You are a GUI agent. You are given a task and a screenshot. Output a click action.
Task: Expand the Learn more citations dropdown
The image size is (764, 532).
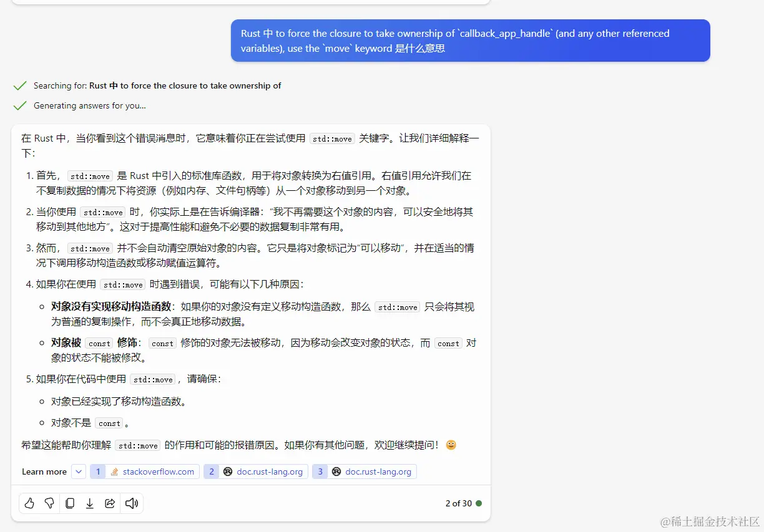tap(79, 472)
